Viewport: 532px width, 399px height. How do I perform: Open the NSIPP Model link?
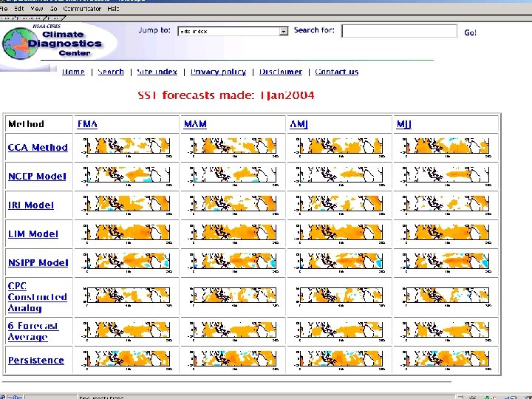(x=38, y=263)
